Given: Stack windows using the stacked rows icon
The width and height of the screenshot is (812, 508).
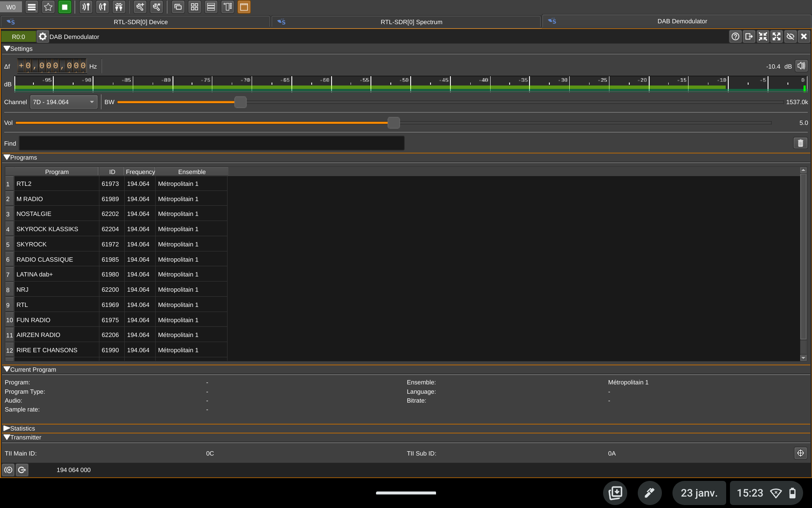Looking at the screenshot, I should click(211, 7).
